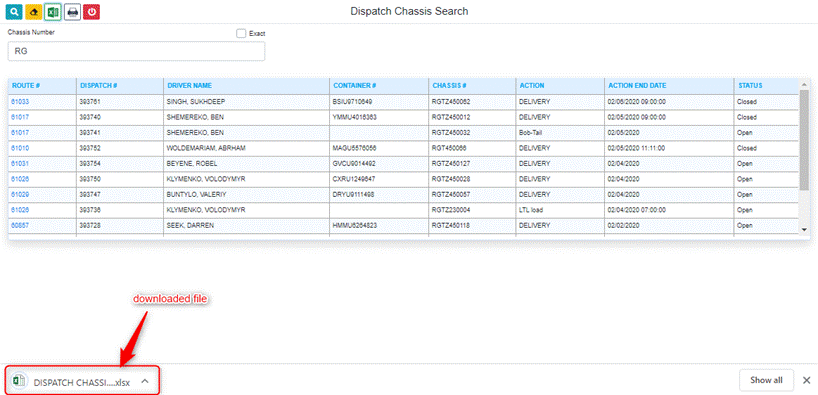Screen dimensions: 818x395
Task: Click the Bob-Tail action cell
Action: tap(560, 133)
